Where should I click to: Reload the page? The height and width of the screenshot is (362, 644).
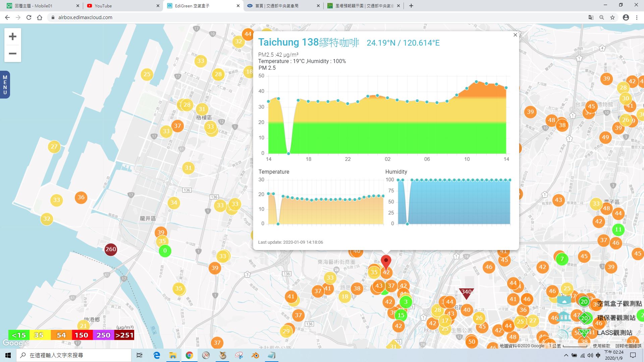pos(29,17)
